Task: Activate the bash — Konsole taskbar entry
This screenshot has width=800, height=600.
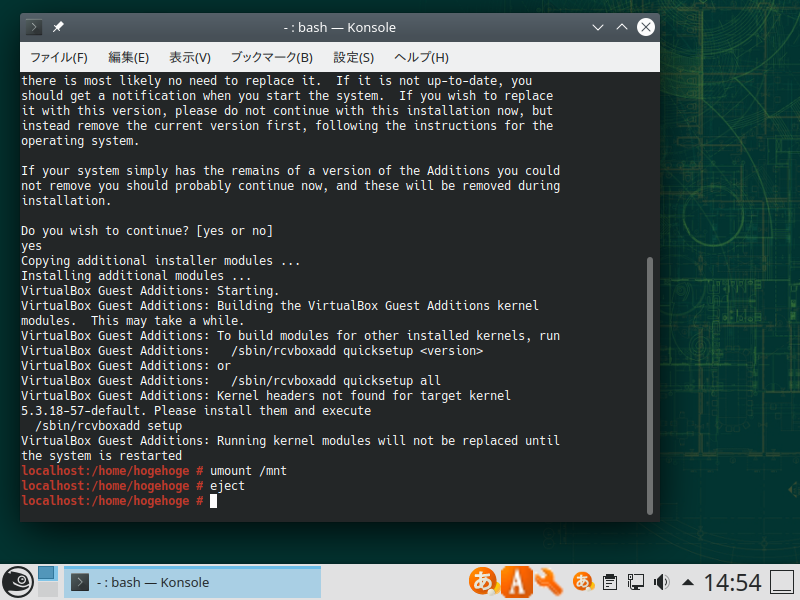Action: coord(192,582)
